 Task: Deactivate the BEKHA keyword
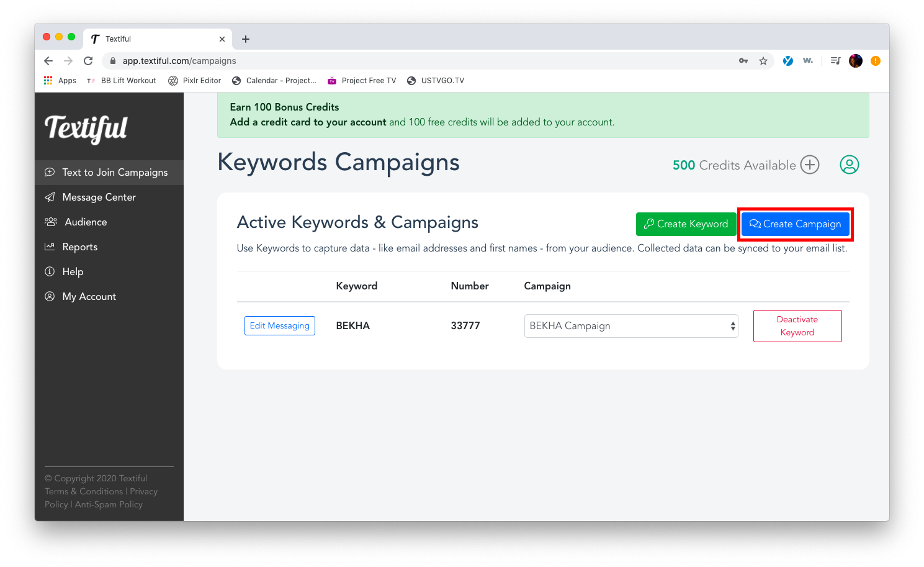pyautogui.click(x=797, y=326)
